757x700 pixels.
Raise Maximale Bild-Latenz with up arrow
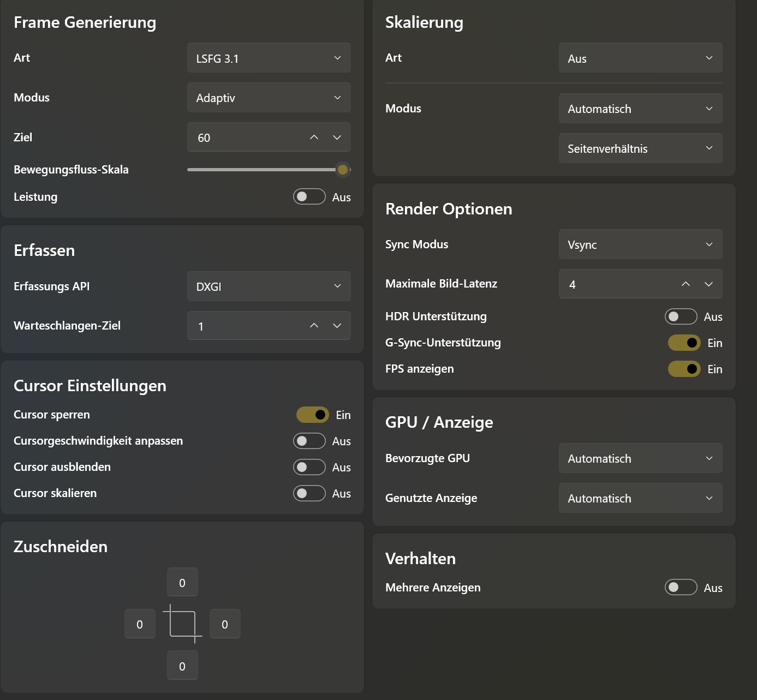(x=686, y=284)
